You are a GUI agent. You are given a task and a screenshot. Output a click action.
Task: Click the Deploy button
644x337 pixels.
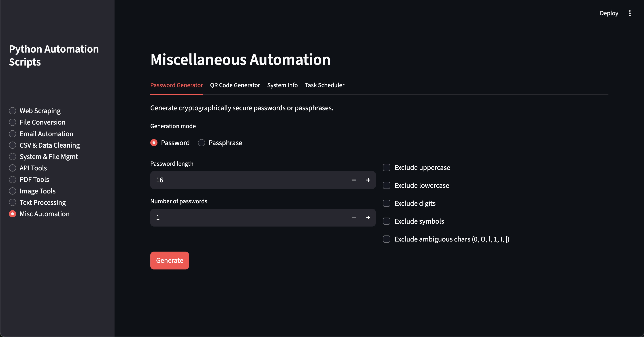point(609,13)
